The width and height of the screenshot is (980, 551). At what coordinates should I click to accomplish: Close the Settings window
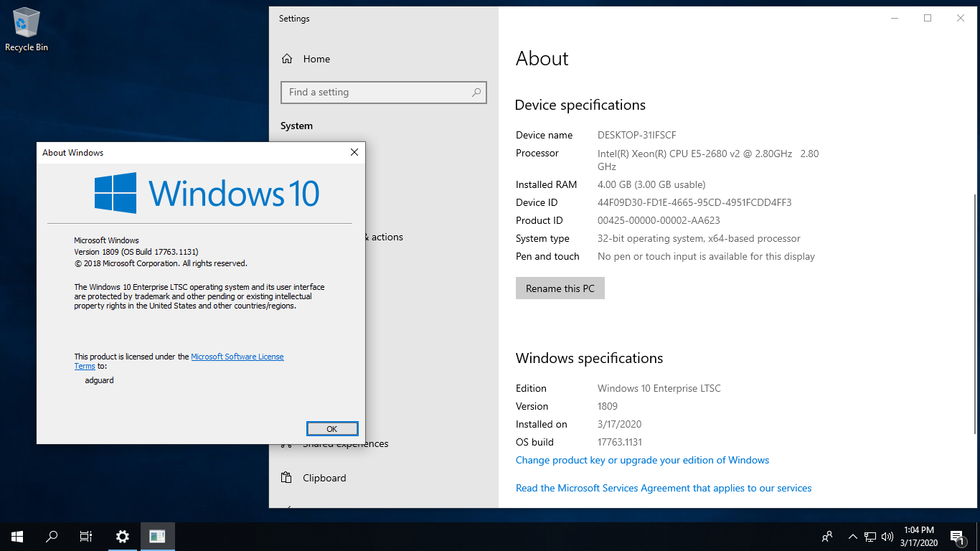tap(961, 19)
